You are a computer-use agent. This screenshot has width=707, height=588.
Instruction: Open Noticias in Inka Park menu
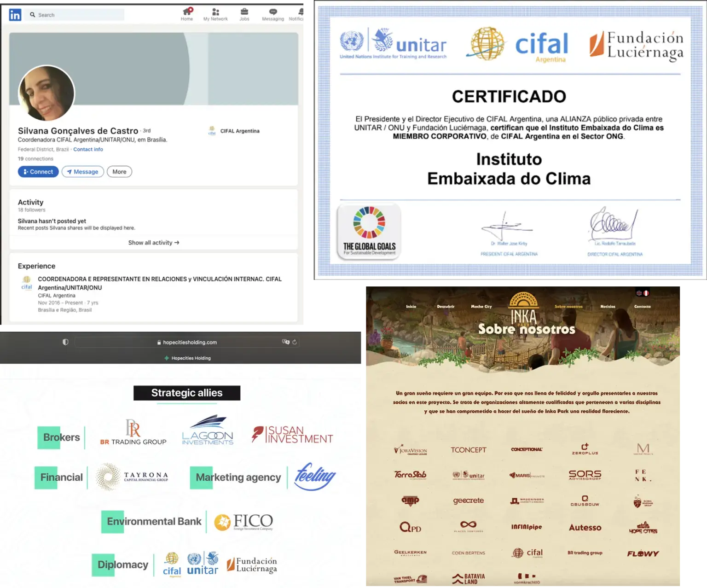click(608, 306)
